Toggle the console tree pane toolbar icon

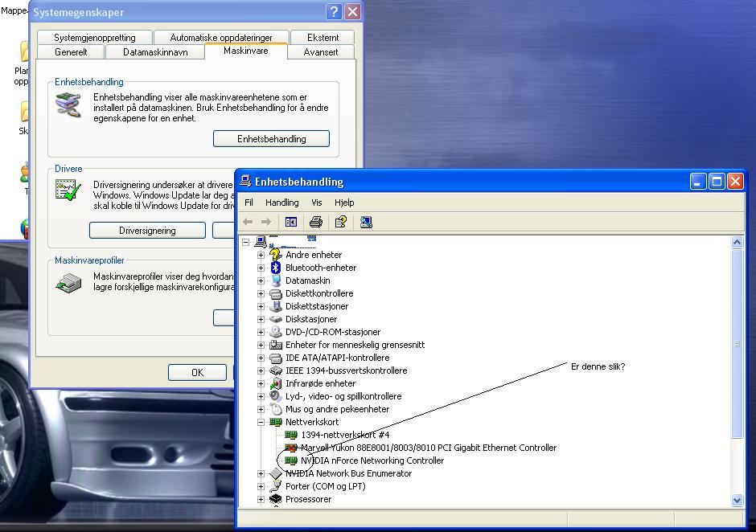point(290,222)
